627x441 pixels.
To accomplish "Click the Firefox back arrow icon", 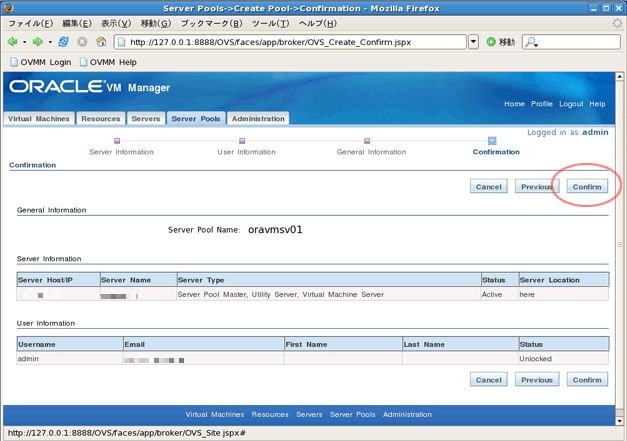I will click(x=13, y=42).
